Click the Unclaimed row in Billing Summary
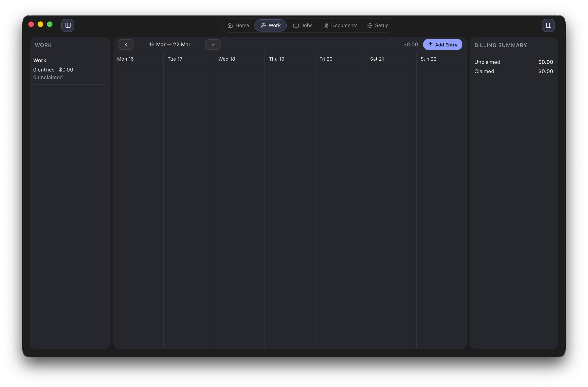588x387 pixels. coord(513,62)
